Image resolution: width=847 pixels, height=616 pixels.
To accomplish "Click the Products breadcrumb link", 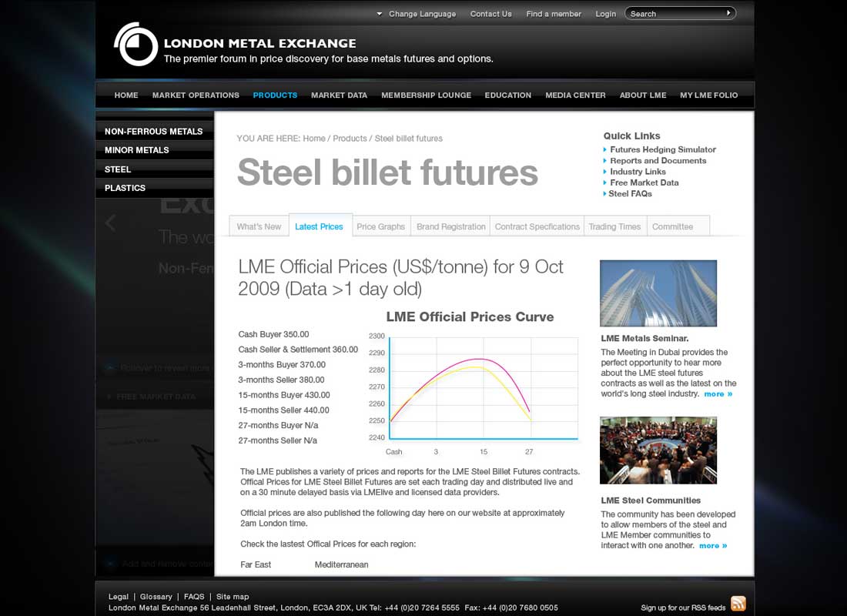I will (x=350, y=139).
